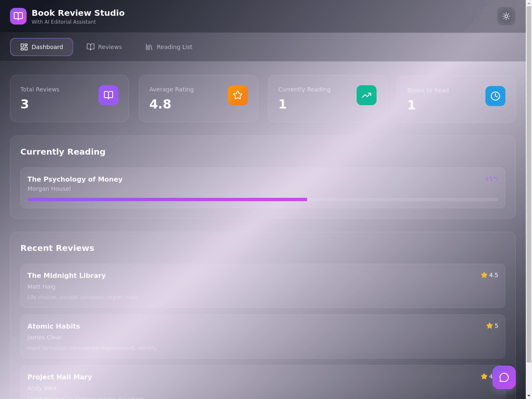Click the 4.5 star rating on Midnight Library
532x399 pixels.
(490, 275)
